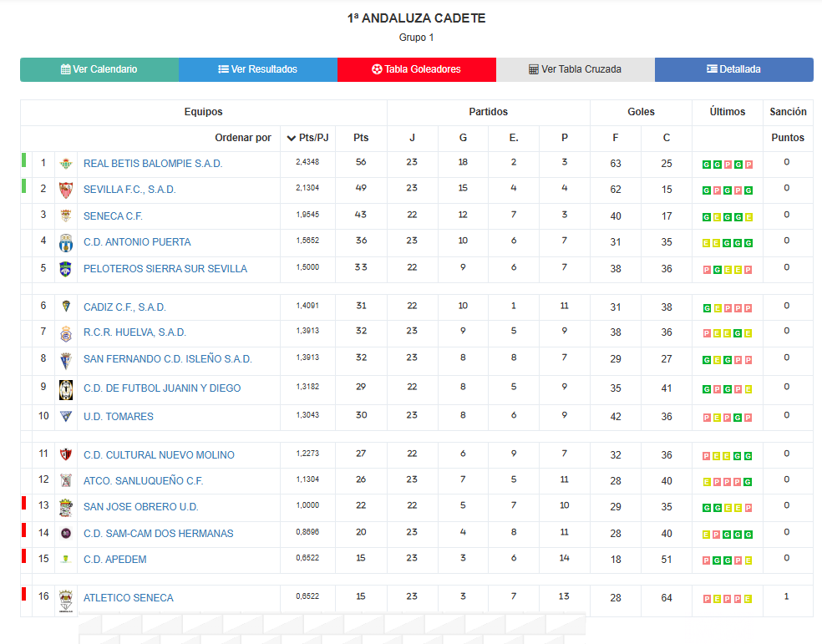This screenshot has height=644, width=822.
Task: Open C.D. APEDEM team link
Action: click(114, 560)
